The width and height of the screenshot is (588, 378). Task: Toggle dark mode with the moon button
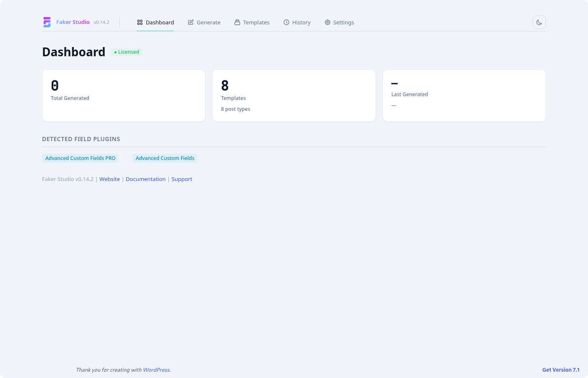click(x=539, y=22)
